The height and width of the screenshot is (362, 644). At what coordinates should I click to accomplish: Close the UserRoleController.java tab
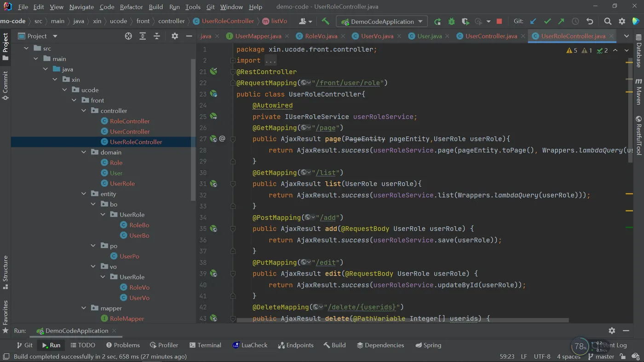[x=611, y=36]
